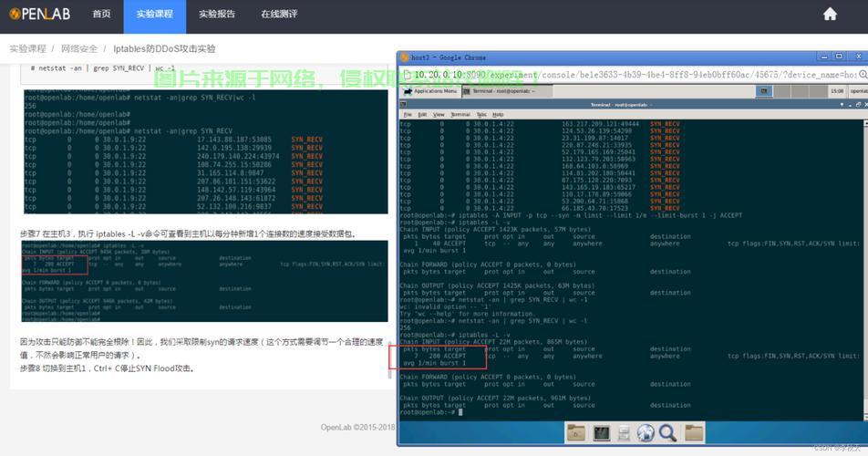Open the terminal Help menu
Image resolution: width=868 pixels, height=456 pixels.
498,115
